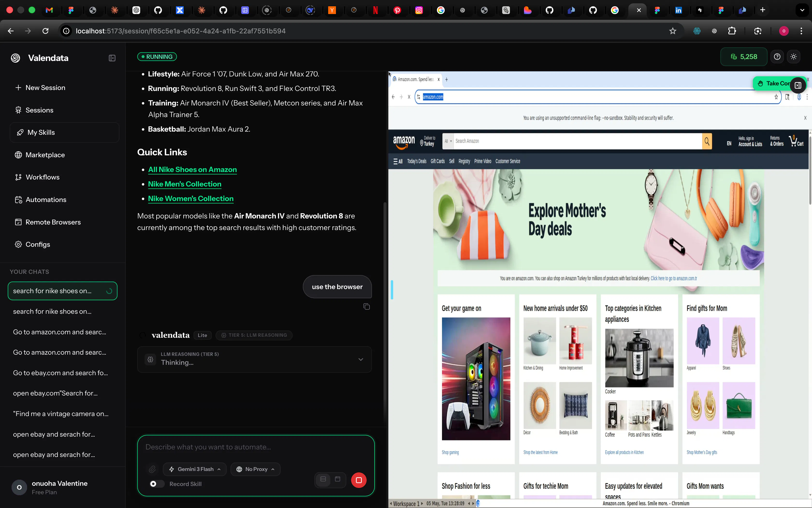The height and width of the screenshot is (508, 812).
Task: Toggle the remote browser side panel icon
Action: coord(798,85)
